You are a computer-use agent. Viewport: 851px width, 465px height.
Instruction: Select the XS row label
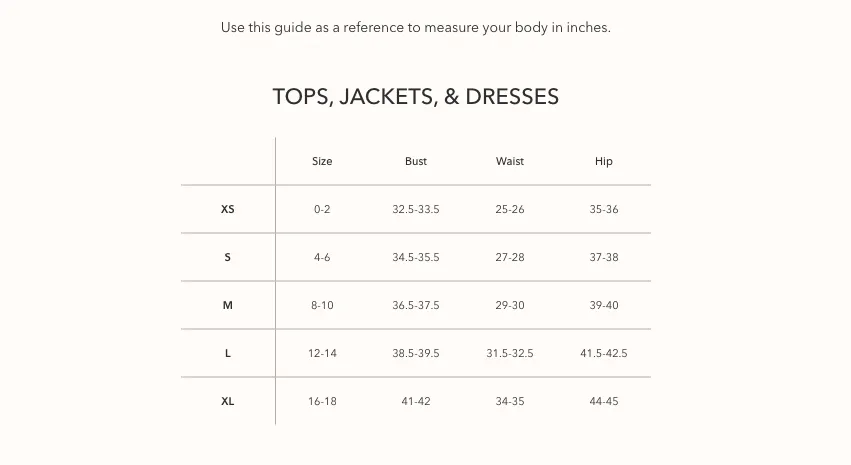point(227,209)
